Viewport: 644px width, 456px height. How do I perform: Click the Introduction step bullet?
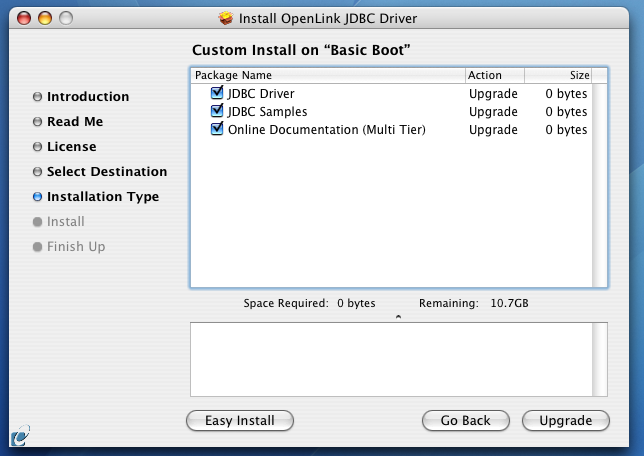coord(38,97)
